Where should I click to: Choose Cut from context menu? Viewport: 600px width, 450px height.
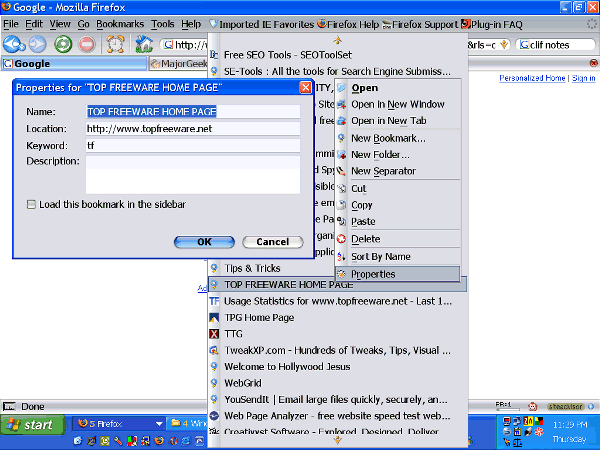click(x=398, y=189)
